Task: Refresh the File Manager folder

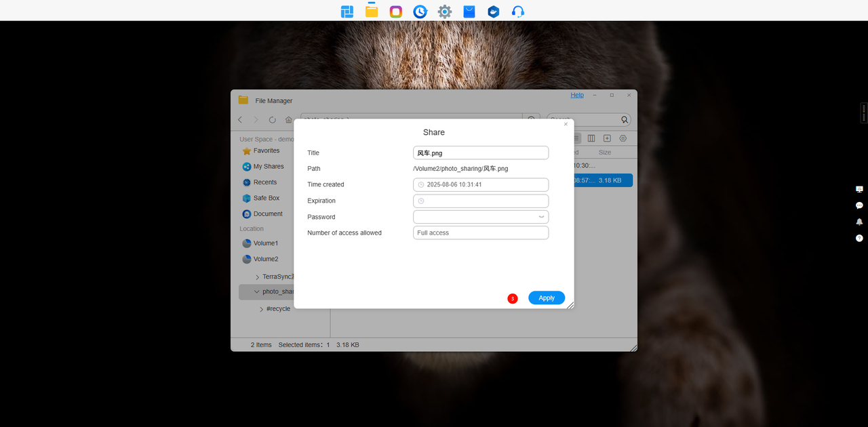Action: point(272,120)
